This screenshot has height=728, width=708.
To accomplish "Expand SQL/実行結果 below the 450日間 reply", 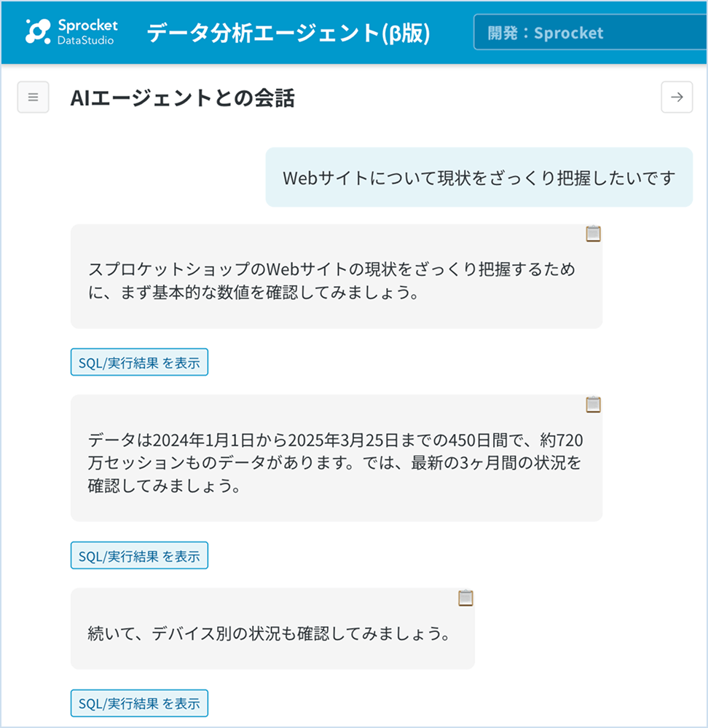I will 139,555.
